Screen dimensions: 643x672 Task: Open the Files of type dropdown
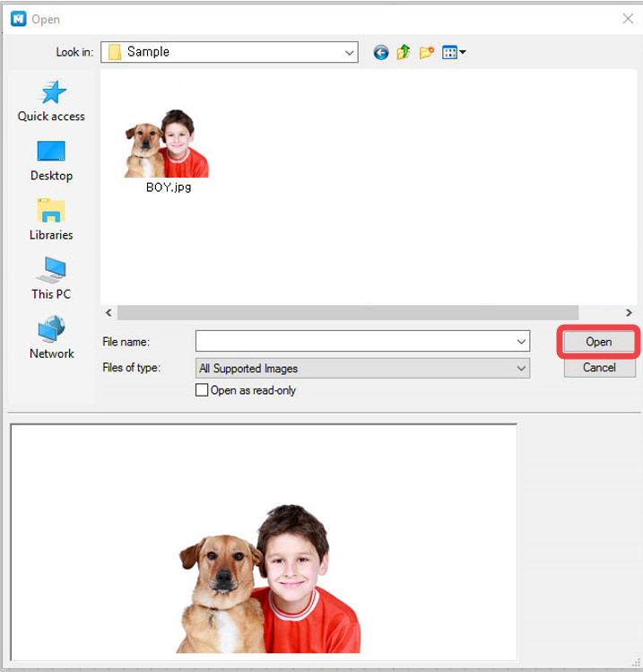coord(362,369)
